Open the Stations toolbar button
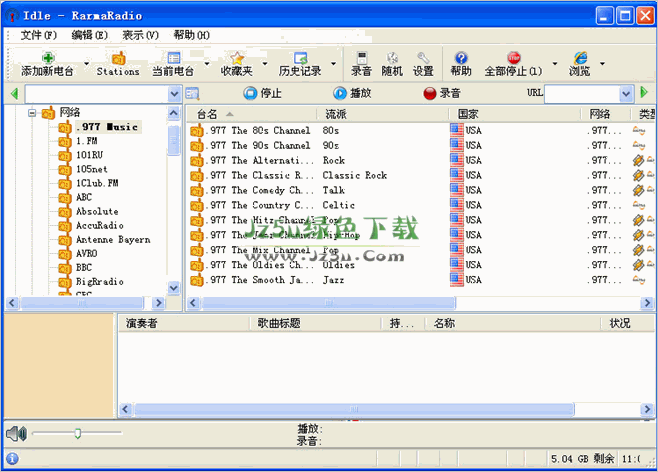 [118, 64]
